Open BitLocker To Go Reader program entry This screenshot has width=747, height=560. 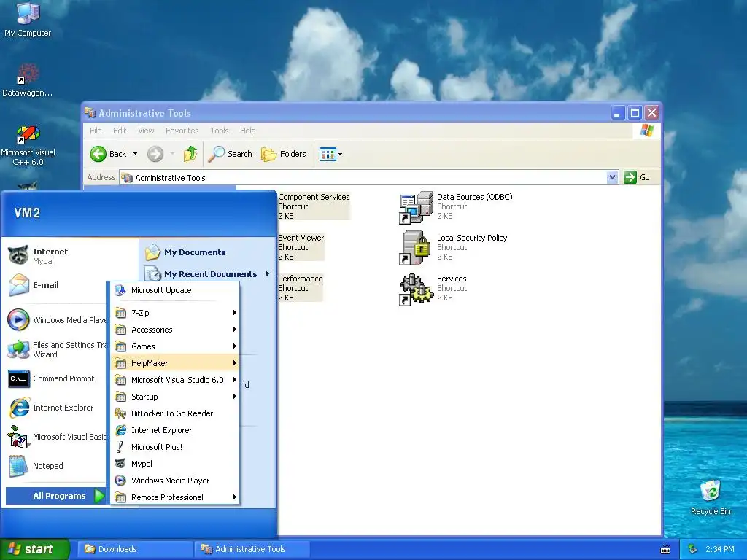click(175, 413)
